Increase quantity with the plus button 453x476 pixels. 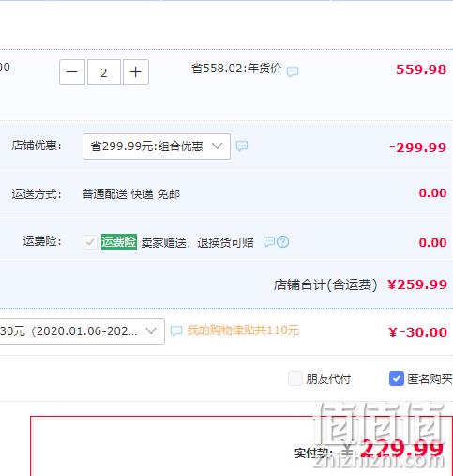(x=136, y=72)
